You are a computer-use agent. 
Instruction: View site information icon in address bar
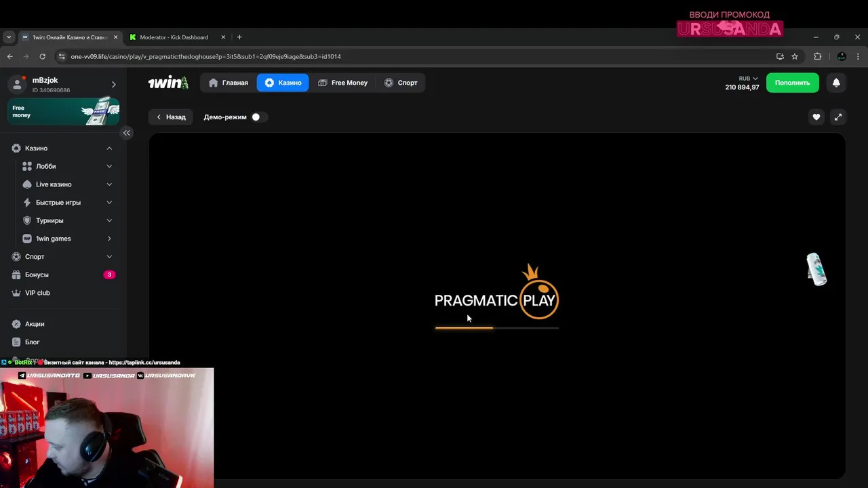(x=62, y=56)
